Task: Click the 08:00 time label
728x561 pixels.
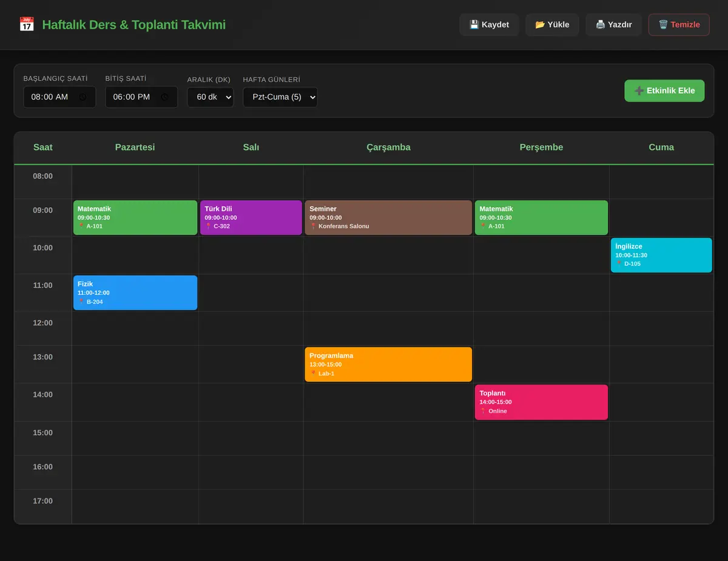Action: pyautogui.click(x=43, y=176)
